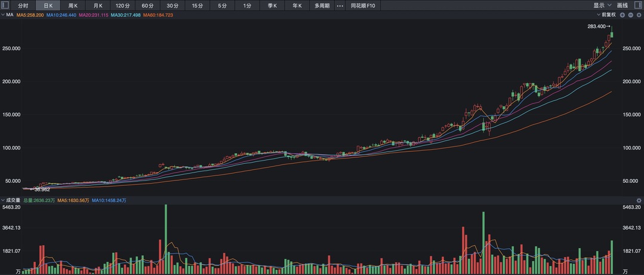Switch to 分时 intraday view
This screenshot has width=644, height=275.
point(23,6)
